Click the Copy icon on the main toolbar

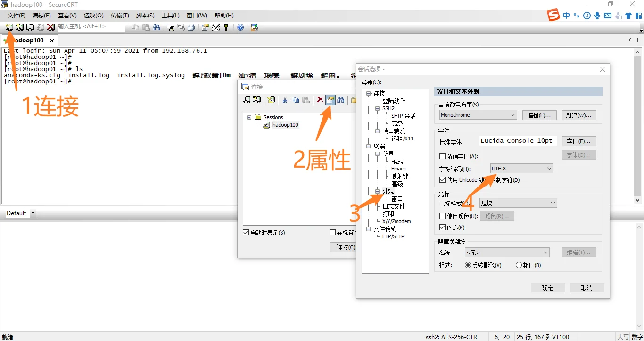point(136,27)
